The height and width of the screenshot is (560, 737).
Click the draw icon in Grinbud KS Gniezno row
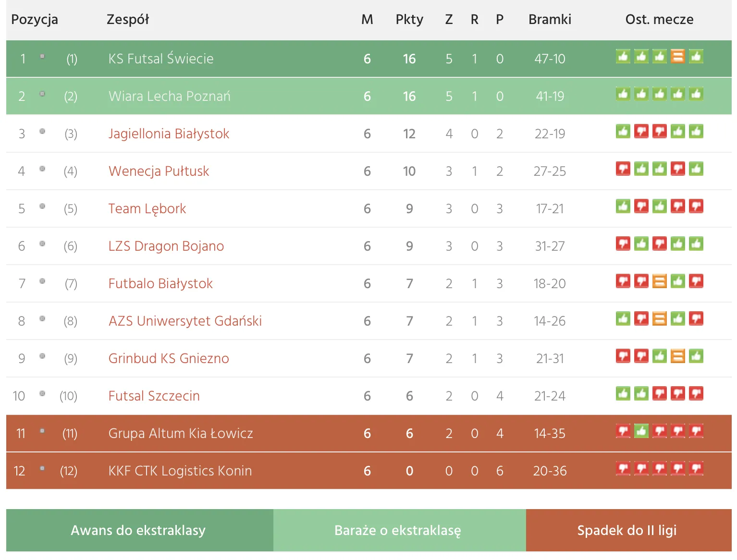[677, 356]
